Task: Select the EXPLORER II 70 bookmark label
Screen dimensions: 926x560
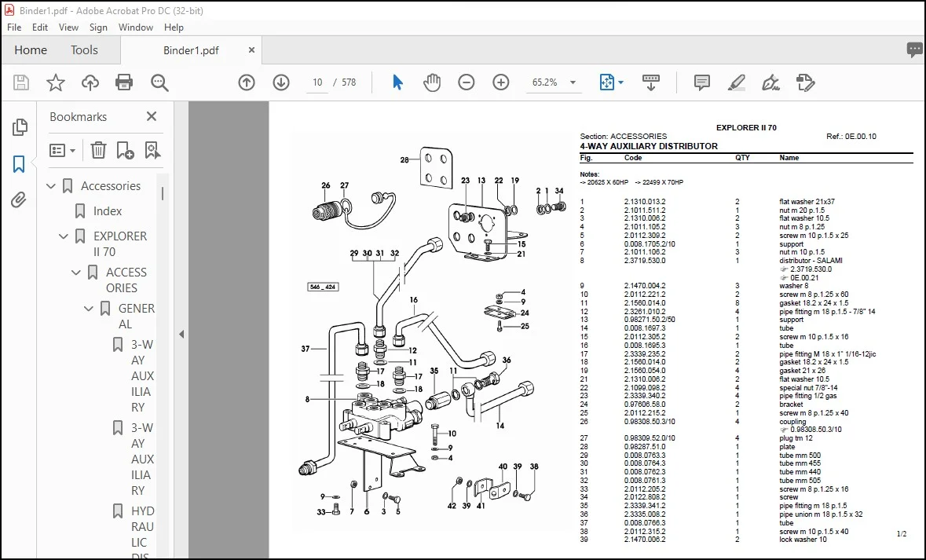Action: pyautogui.click(x=120, y=244)
